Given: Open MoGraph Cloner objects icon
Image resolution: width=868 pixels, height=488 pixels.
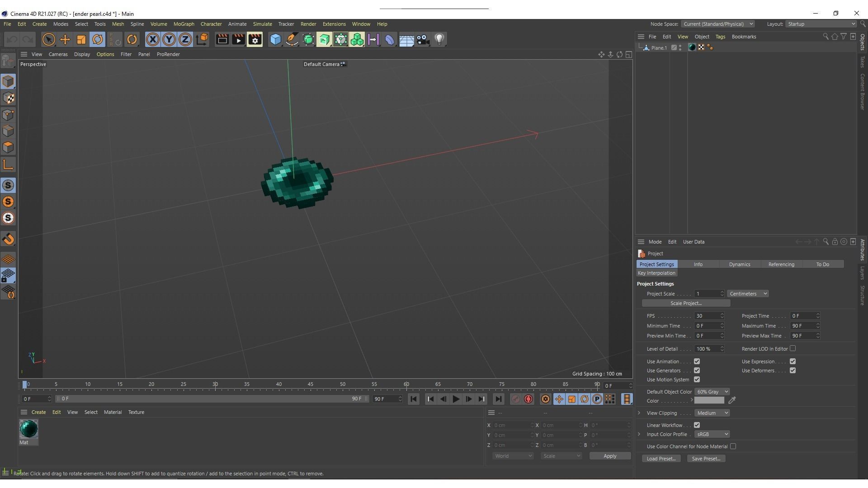Looking at the screenshot, I should click(357, 40).
